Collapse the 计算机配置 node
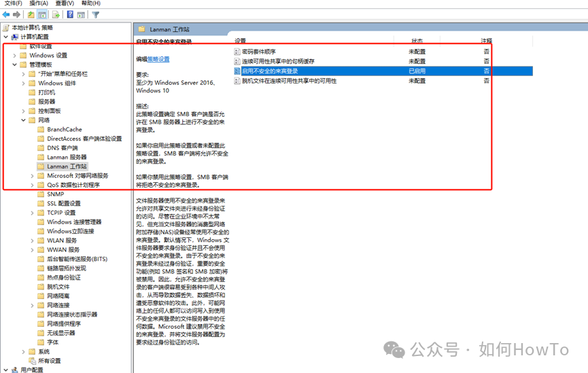Screen dimensions: 588x373 pyautogui.click(x=5, y=37)
